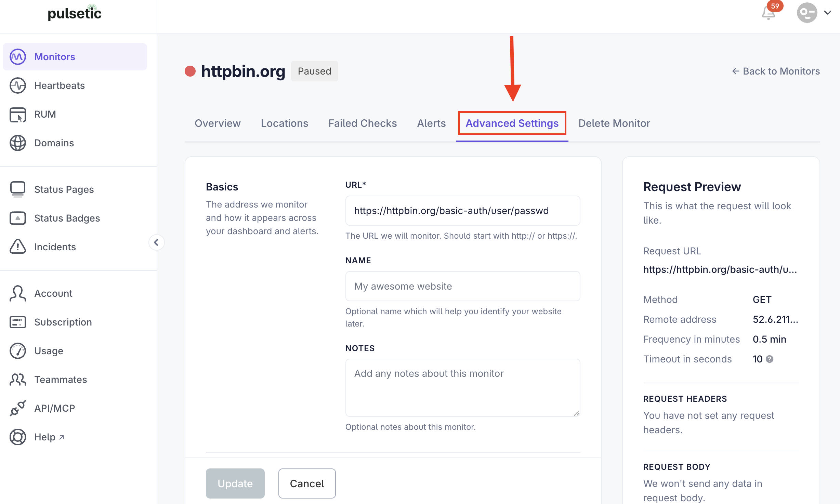Open the user avatar menu
Image resolution: width=840 pixels, height=504 pixels.
coord(807,13)
